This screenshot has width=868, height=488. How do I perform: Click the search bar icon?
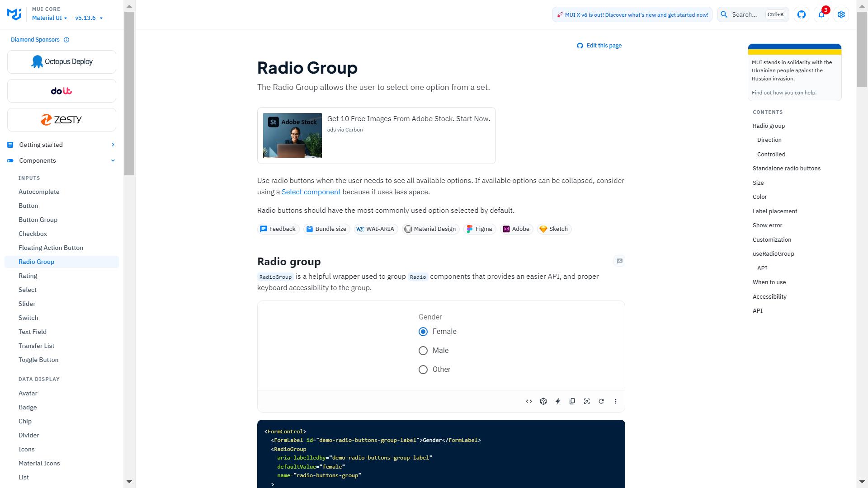(724, 14)
